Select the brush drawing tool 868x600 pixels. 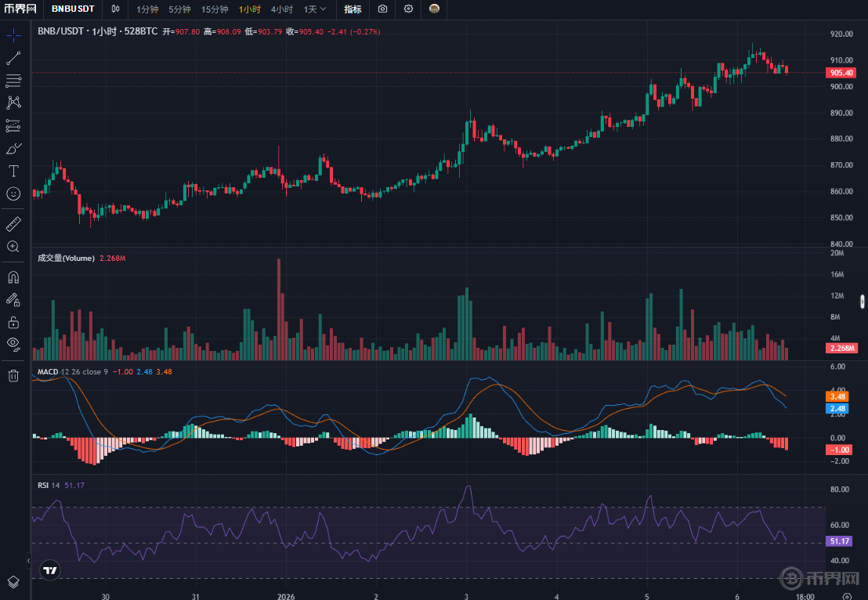pos(13,148)
